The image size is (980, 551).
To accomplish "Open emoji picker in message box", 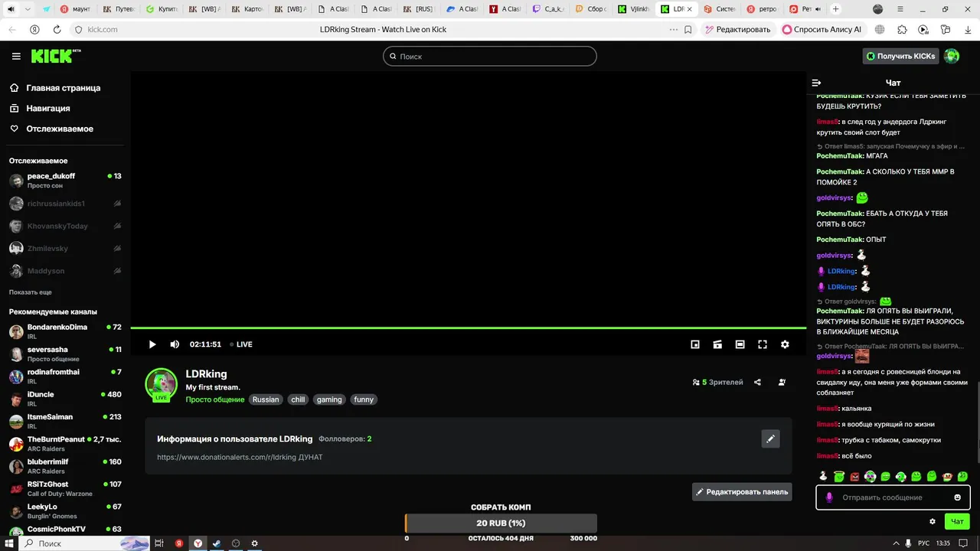I will tap(957, 497).
